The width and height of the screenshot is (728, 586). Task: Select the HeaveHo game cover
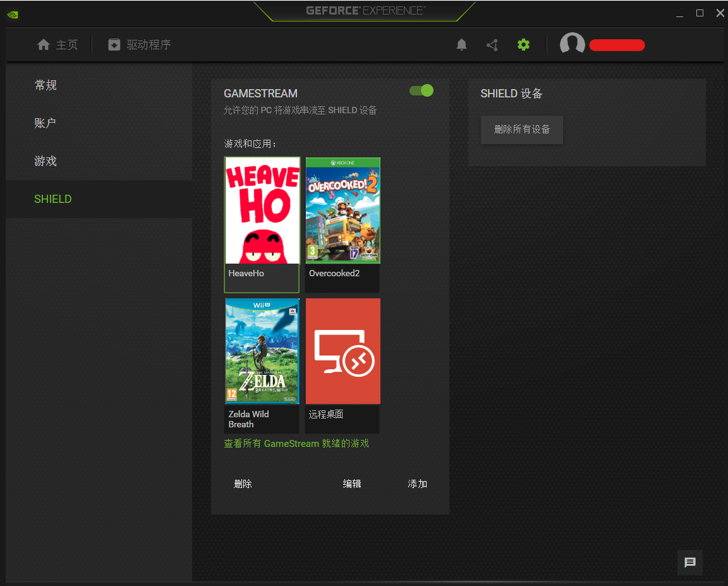click(x=262, y=211)
